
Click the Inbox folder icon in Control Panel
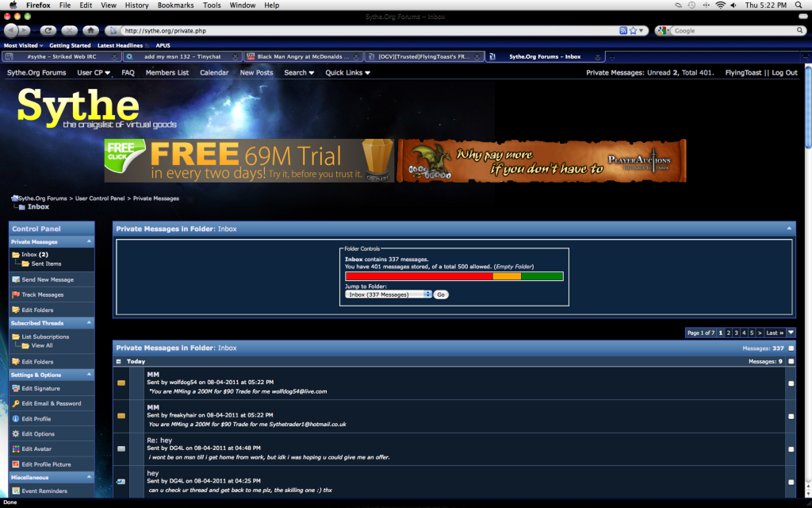(x=16, y=255)
